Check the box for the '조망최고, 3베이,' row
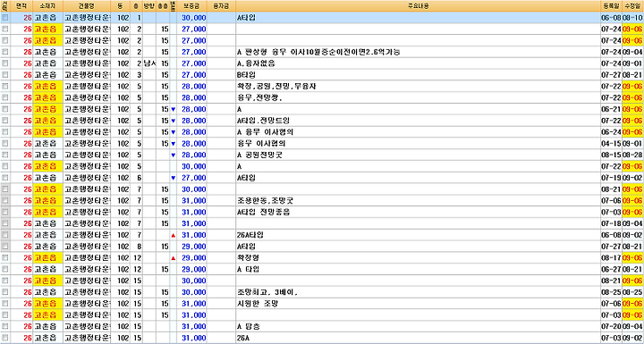 pyautogui.click(x=5, y=292)
